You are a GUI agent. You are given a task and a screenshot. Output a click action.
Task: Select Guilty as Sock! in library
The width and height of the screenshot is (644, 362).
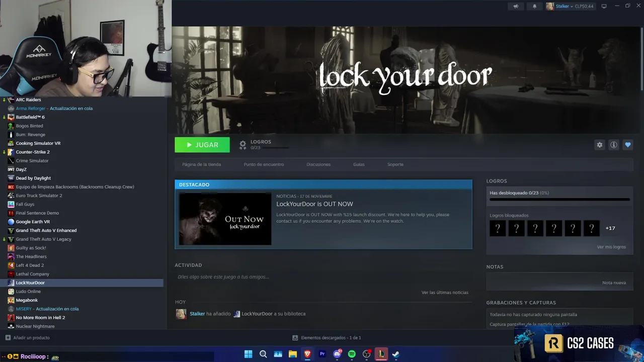click(x=31, y=248)
